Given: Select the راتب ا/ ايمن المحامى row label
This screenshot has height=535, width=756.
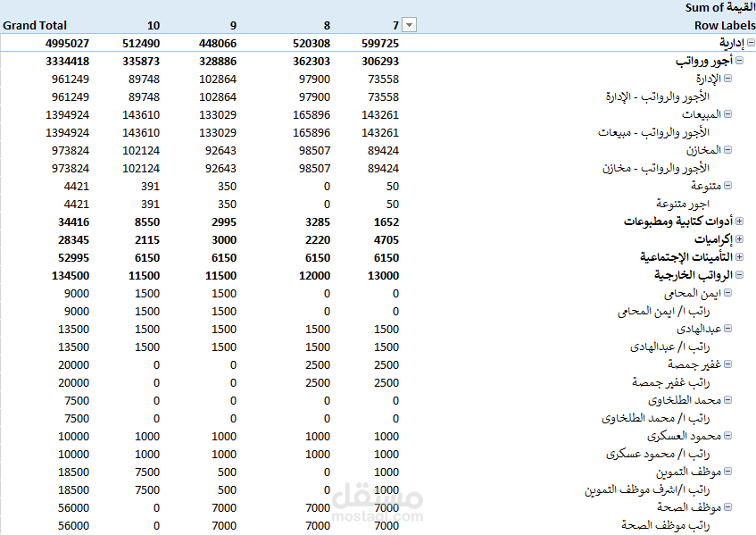Looking at the screenshot, I should point(663,311).
